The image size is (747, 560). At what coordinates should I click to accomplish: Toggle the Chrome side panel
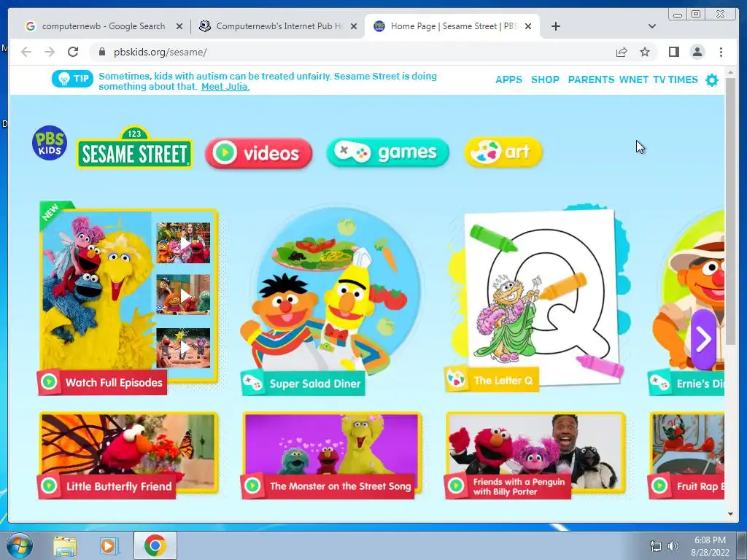pyautogui.click(x=673, y=52)
